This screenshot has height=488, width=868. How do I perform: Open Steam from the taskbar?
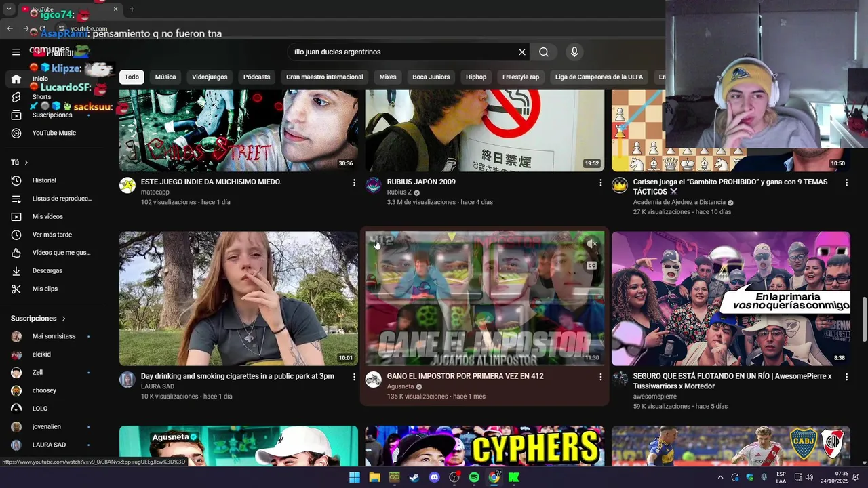[x=414, y=477]
